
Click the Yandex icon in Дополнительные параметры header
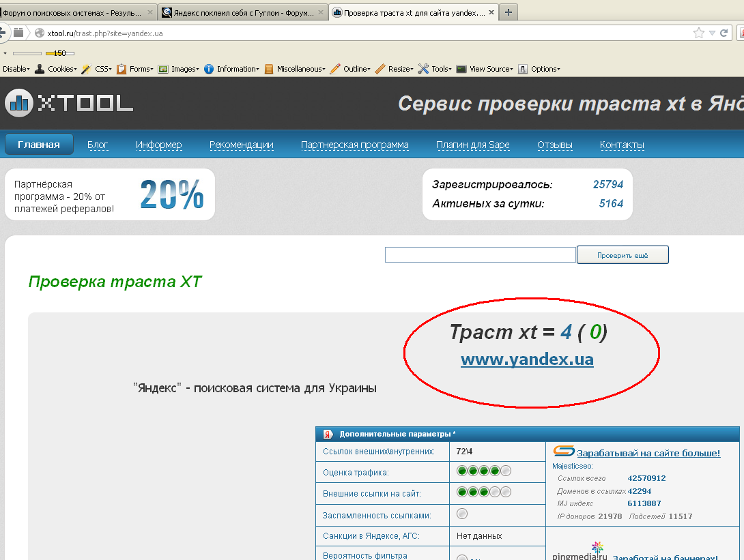tap(328, 434)
